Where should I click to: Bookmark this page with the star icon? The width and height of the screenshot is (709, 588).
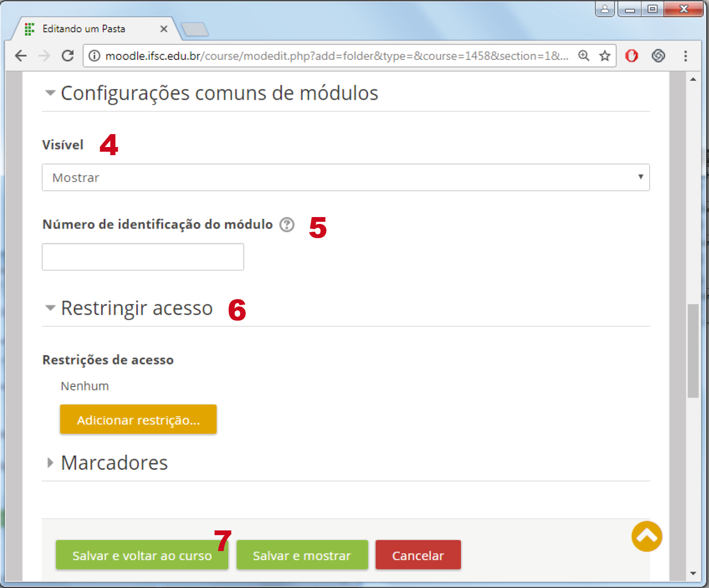click(605, 56)
